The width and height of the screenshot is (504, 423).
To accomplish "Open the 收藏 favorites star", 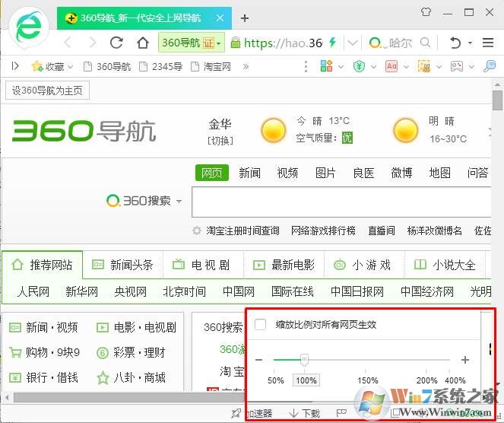I will tap(37, 66).
